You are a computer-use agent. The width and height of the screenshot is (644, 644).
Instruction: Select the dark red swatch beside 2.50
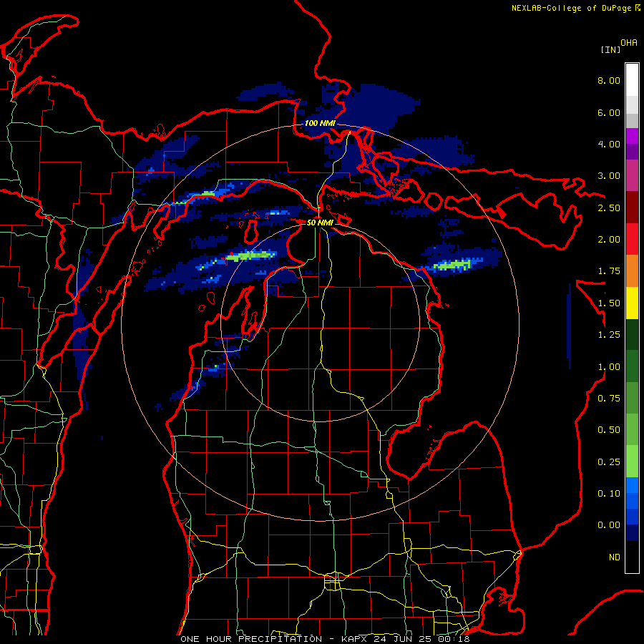(x=632, y=208)
